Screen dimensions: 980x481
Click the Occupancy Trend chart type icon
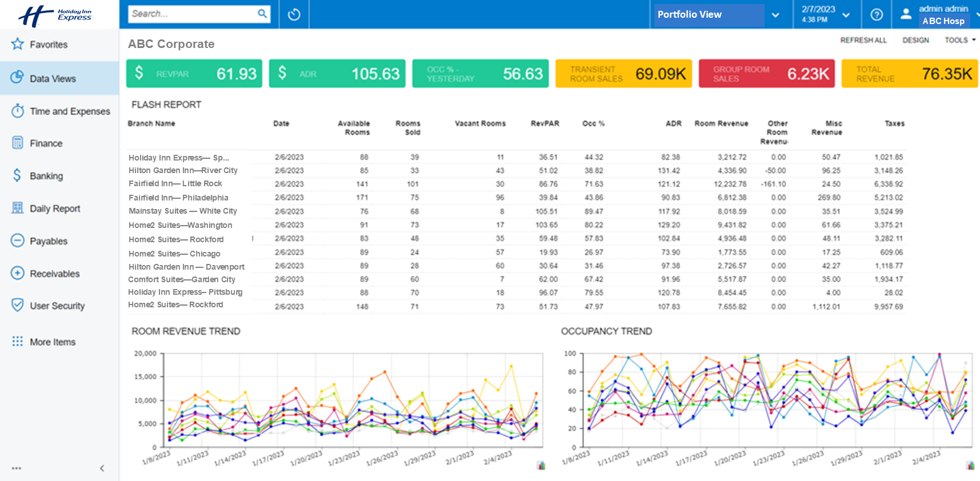pyautogui.click(x=970, y=466)
